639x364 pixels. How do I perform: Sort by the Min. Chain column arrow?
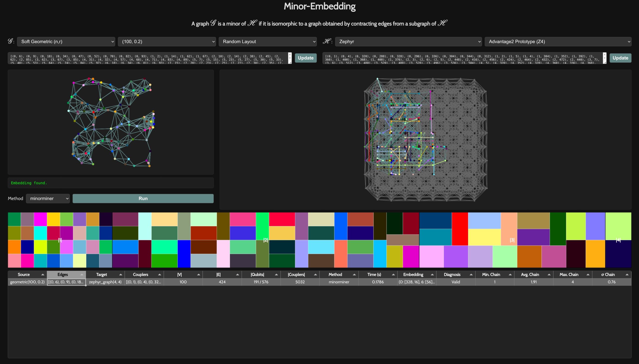[x=510, y=274]
